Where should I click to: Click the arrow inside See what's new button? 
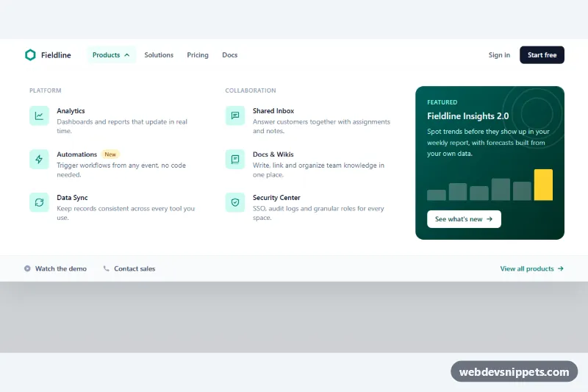(490, 219)
